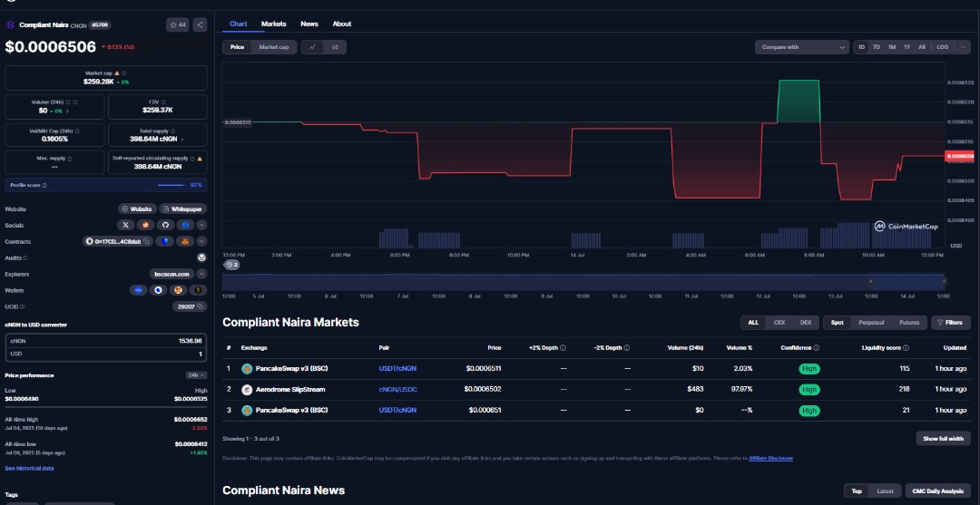Click See historical data link
980x505 pixels.
29,468
